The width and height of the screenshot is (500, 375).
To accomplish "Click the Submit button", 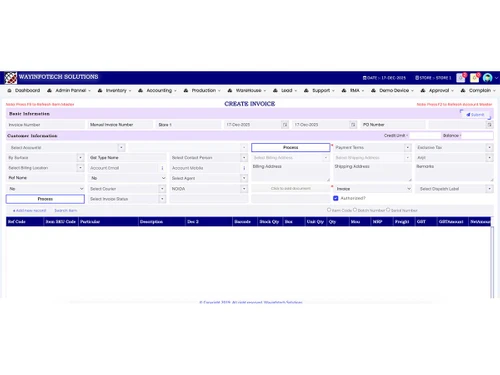I will click(476, 115).
